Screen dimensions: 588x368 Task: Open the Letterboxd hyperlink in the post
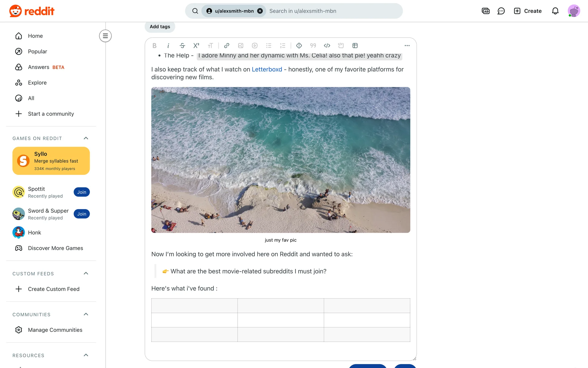267,70
